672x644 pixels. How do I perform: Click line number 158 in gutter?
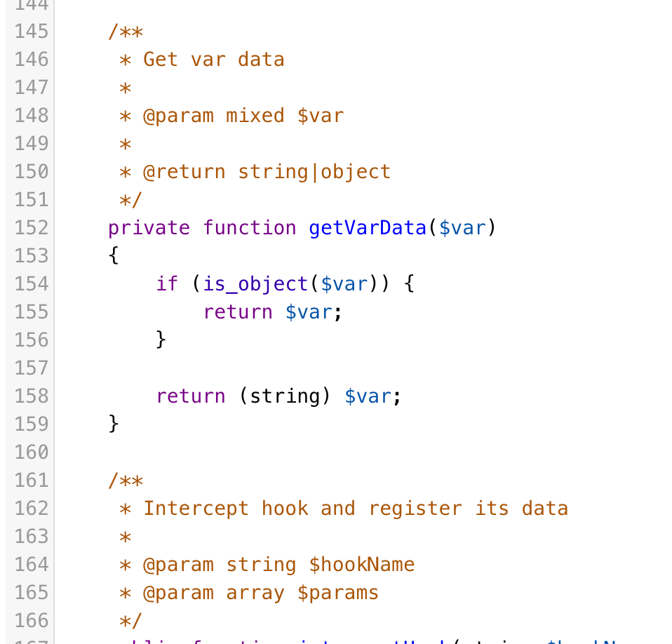click(32, 396)
